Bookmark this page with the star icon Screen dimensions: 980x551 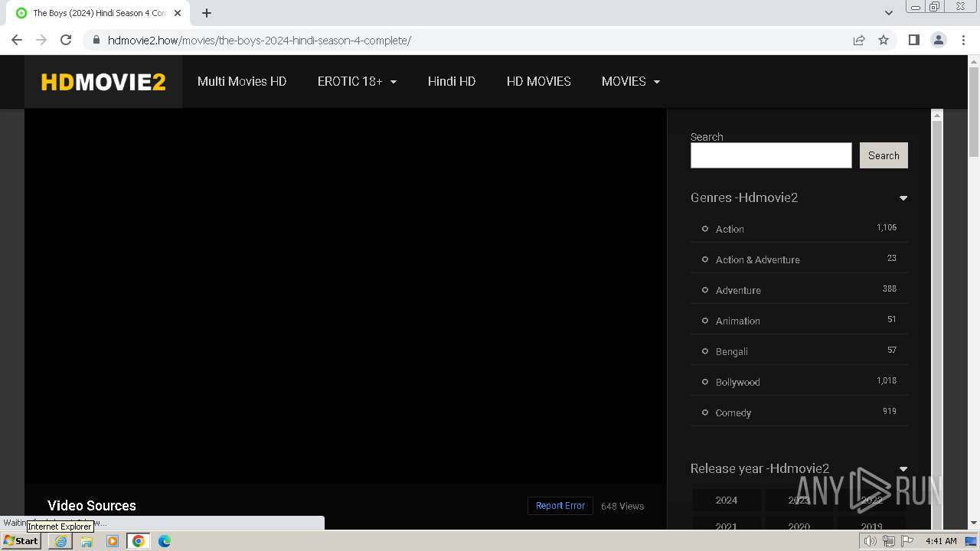pos(884,40)
